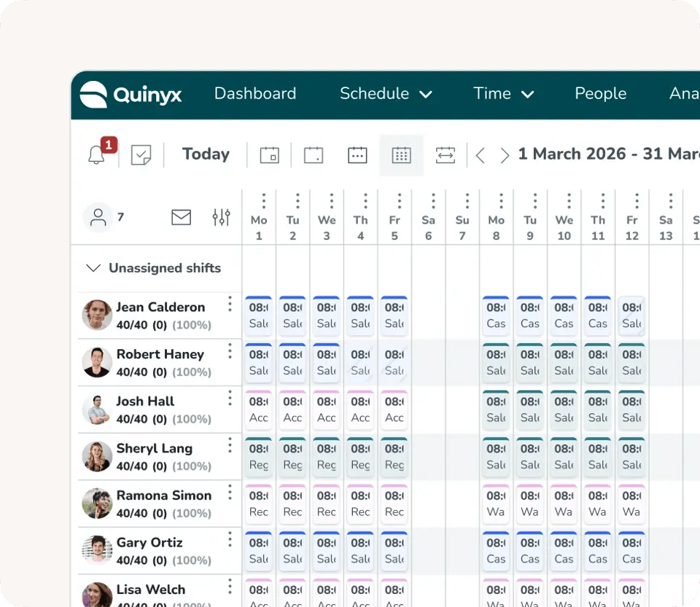Open custom date range icon
This screenshot has height=607, width=700.
tap(446, 155)
